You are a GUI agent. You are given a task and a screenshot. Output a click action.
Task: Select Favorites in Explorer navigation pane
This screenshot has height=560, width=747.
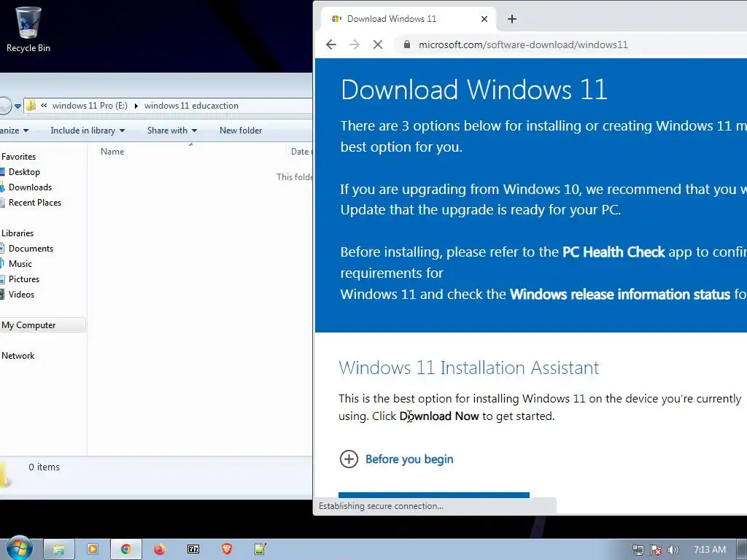point(18,157)
